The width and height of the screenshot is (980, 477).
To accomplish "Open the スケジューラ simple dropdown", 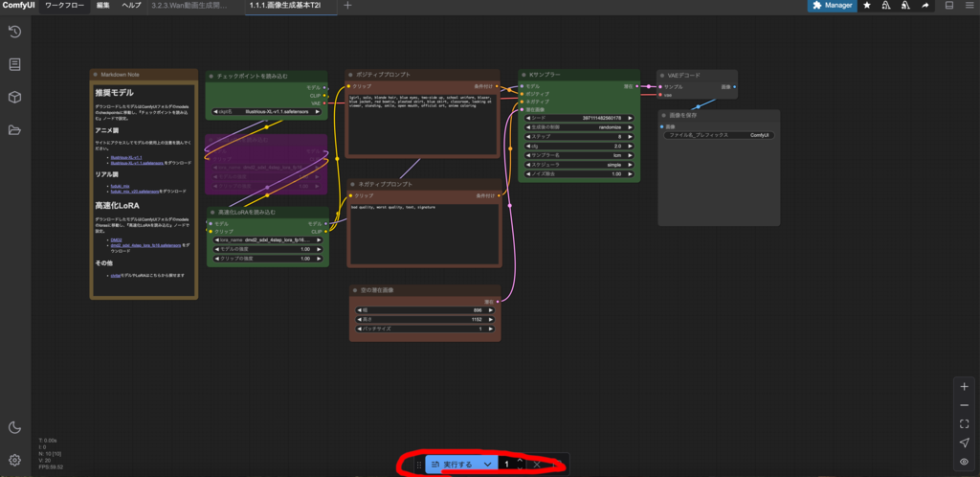I will point(579,165).
